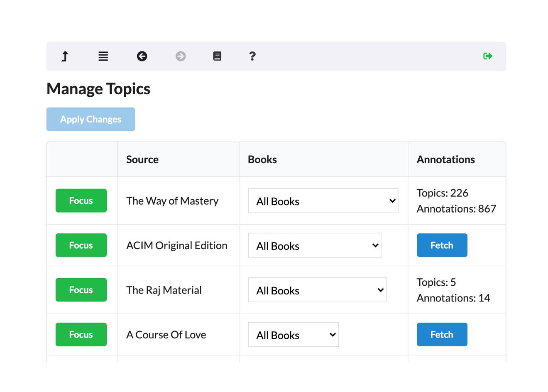Focus on ACIM Original Edition
This screenshot has height=392, width=548.
81,245
